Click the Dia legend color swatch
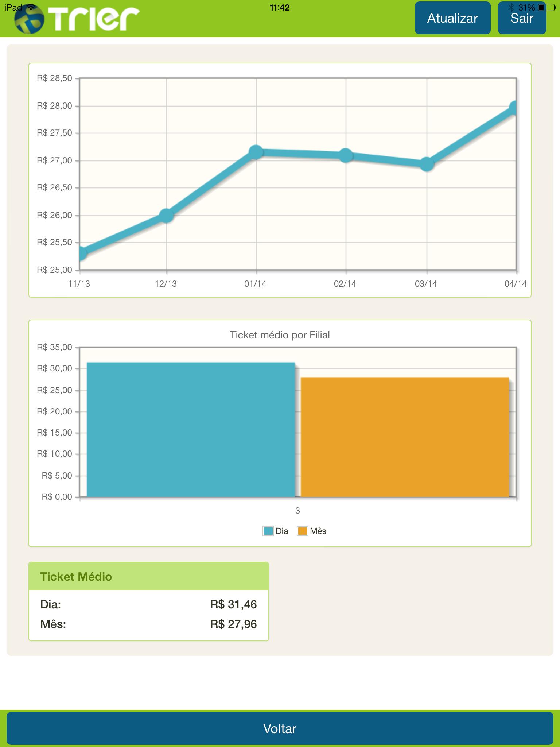This screenshot has height=747, width=560. (x=268, y=531)
